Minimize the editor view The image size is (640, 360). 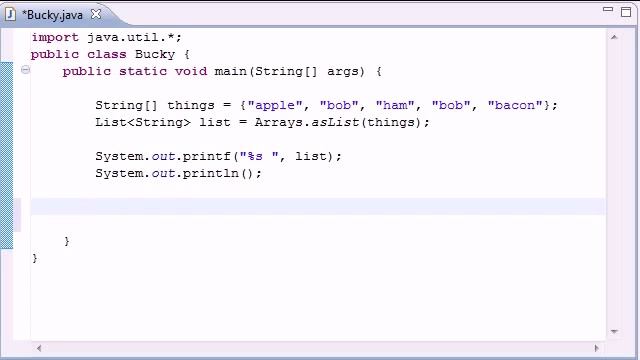tap(608, 9)
